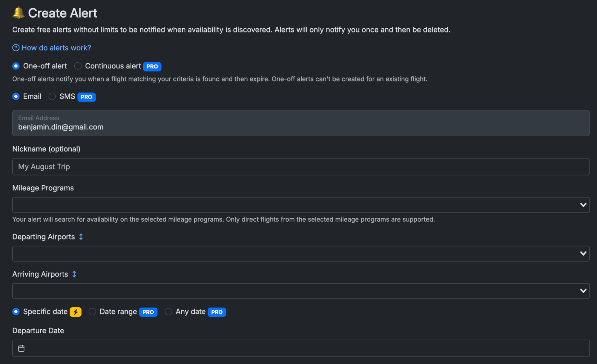Choose the Any date radio option
The image size is (597, 364).
point(168,311)
